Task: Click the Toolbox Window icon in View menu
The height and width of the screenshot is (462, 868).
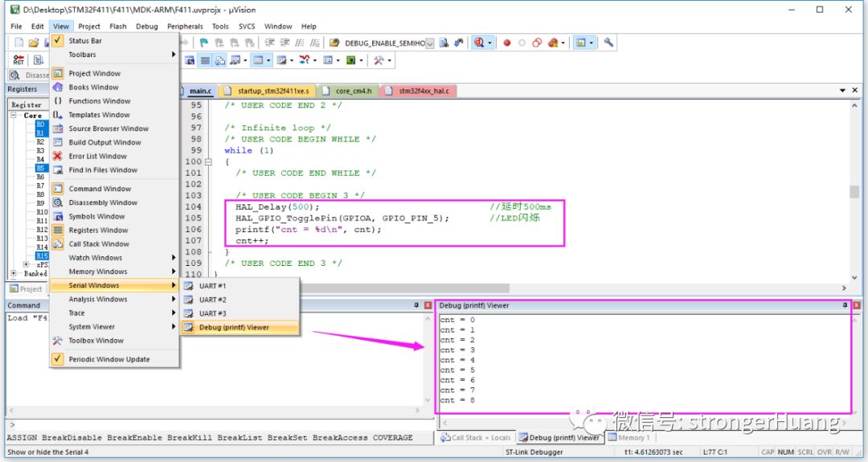Action: (x=58, y=341)
